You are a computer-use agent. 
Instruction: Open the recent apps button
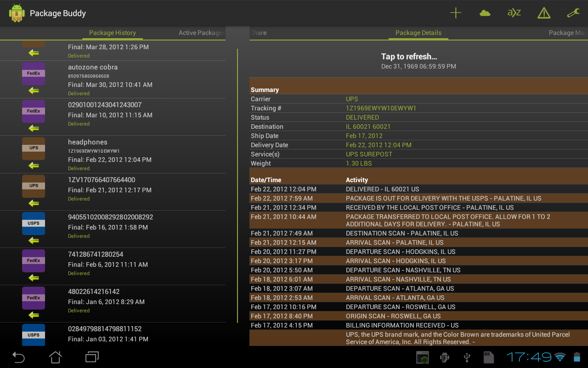pos(92,357)
